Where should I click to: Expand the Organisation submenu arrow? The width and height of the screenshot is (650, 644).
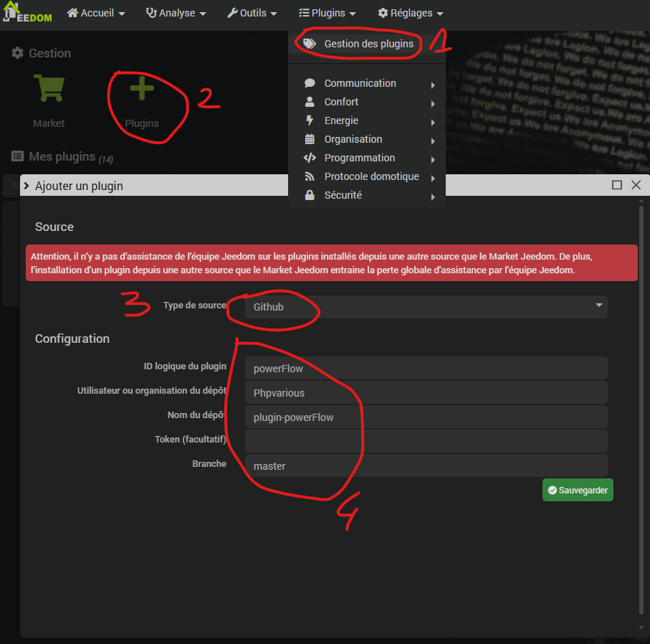click(x=433, y=141)
